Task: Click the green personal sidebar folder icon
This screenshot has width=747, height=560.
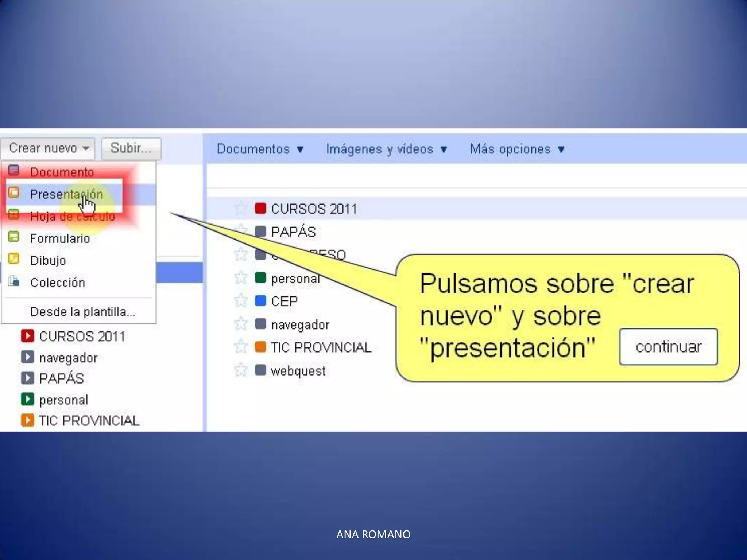Action: [27, 399]
